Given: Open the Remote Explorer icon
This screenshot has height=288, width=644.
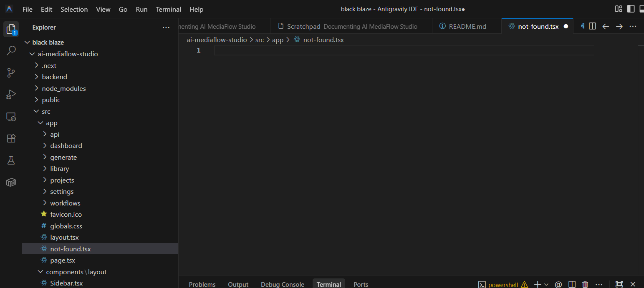Looking at the screenshot, I should coord(11,117).
